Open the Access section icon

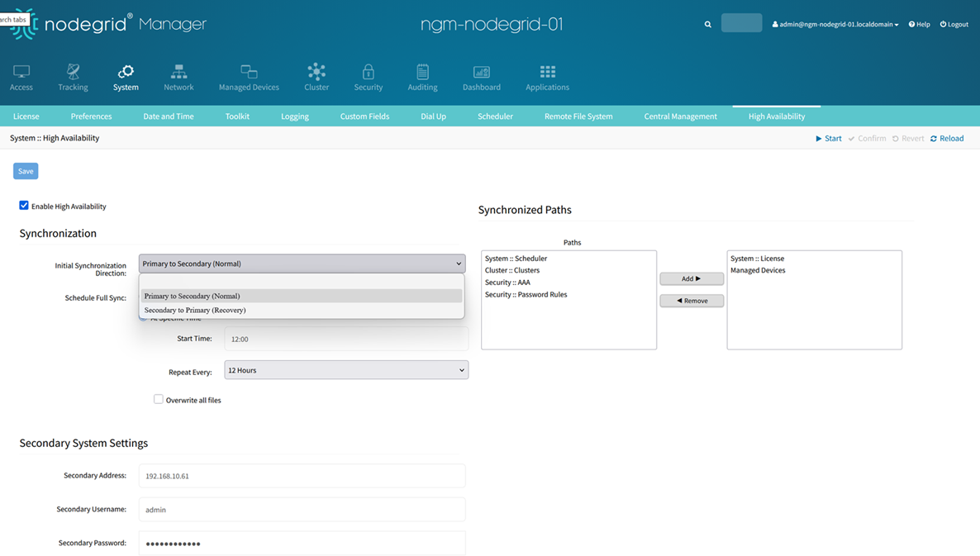21,73
